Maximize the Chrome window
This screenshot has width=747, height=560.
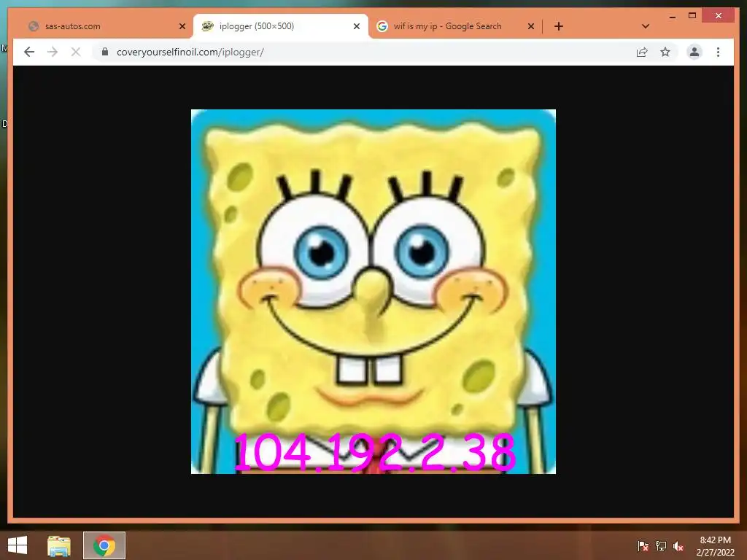point(692,16)
